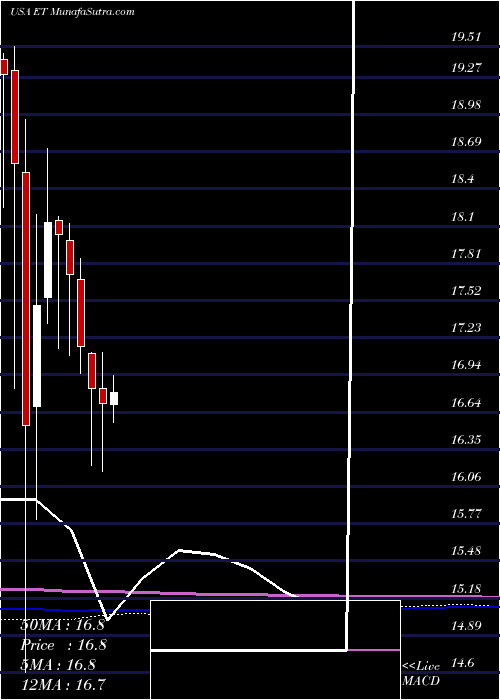Click the 16.64 price axis label

point(466,403)
